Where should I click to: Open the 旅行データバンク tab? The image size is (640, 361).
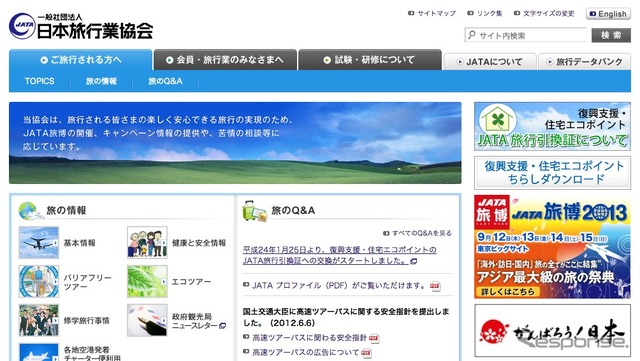coord(584,62)
